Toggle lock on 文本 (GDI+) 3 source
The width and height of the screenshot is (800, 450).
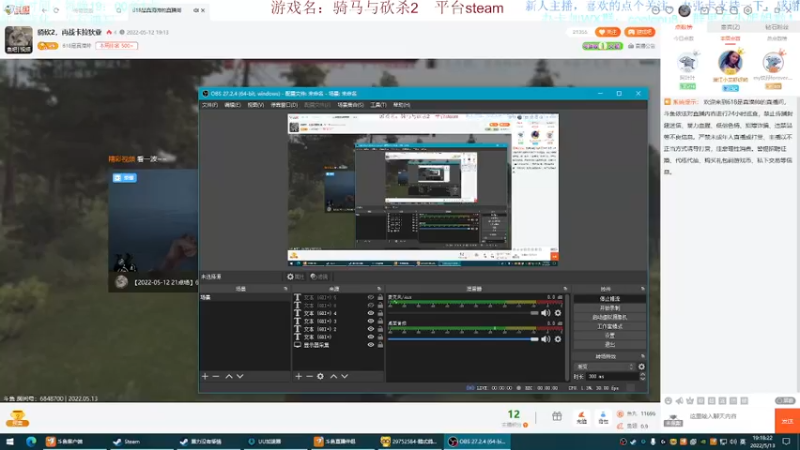tap(380, 321)
